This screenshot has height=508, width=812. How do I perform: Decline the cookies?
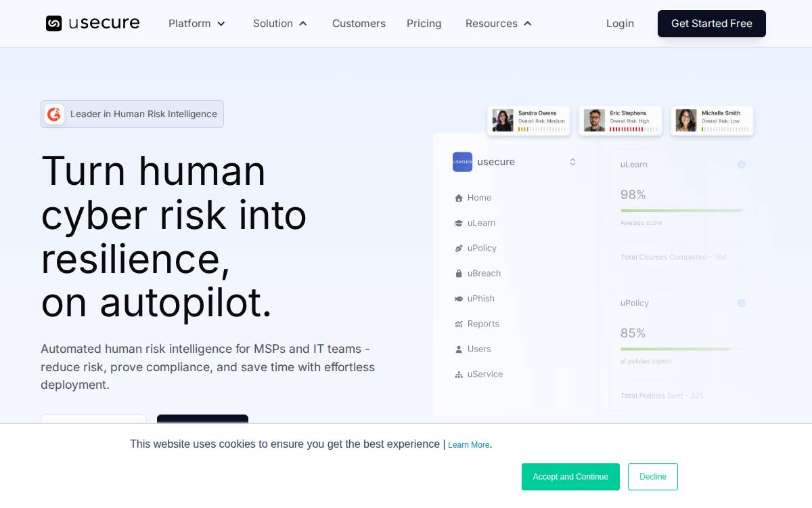coord(653,477)
